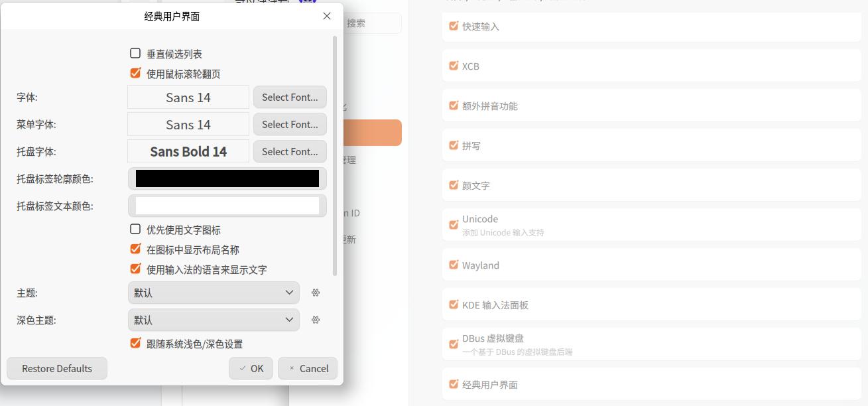
Task: Uncheck the DBus 虚拟键盘 addon checkbox
Action: [454, 344]
